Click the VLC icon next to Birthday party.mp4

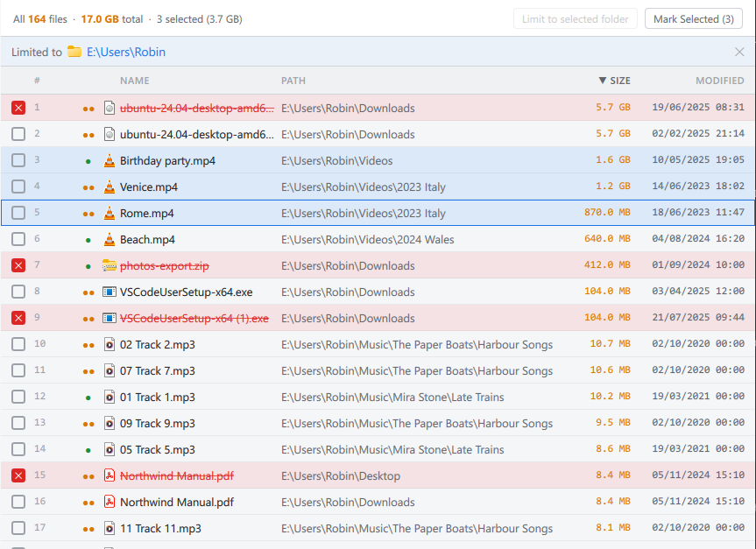110,160
